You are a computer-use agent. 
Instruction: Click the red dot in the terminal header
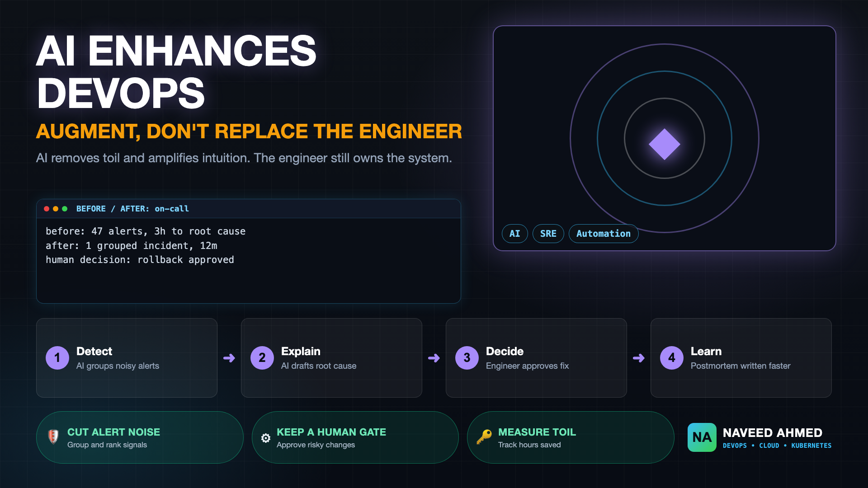click(47, 209)
